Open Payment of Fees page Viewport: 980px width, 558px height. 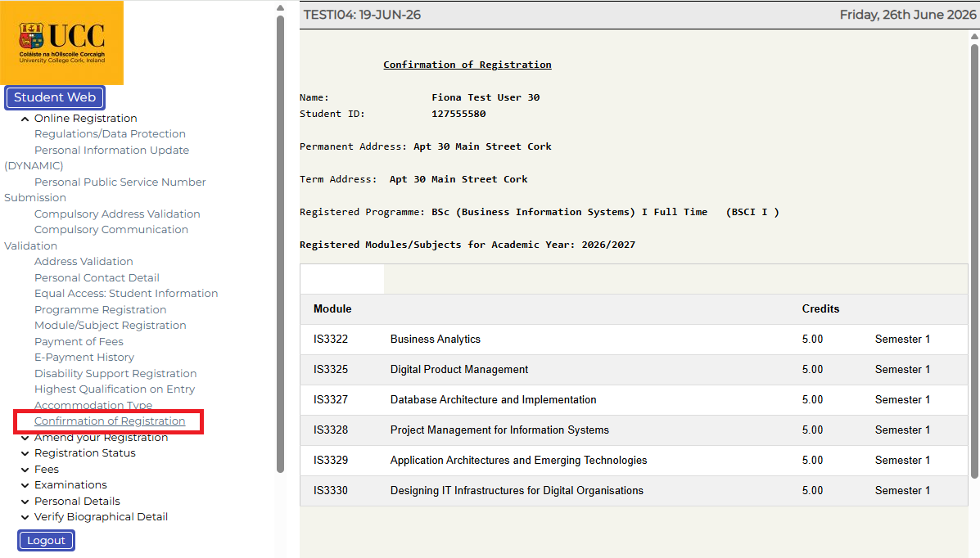pos(79,341)
